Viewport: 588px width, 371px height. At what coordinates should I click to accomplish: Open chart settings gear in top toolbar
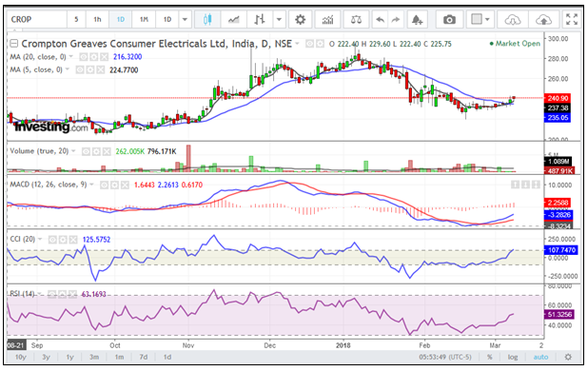tap(300, 19)
